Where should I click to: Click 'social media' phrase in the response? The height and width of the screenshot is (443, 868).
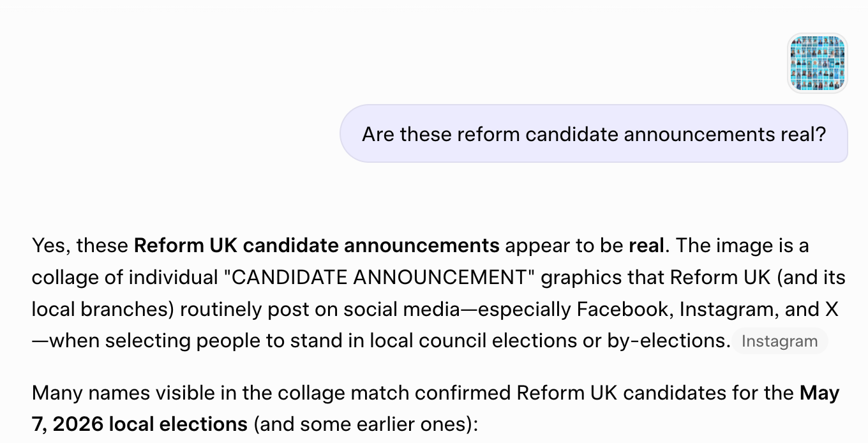(x=405, y=310)
